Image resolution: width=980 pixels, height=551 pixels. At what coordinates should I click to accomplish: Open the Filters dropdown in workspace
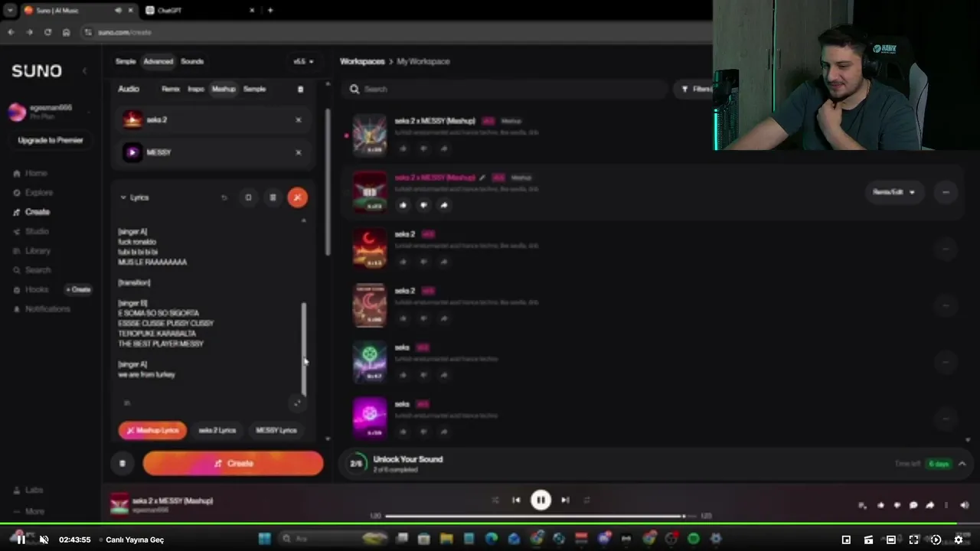(x=697, y=89)
